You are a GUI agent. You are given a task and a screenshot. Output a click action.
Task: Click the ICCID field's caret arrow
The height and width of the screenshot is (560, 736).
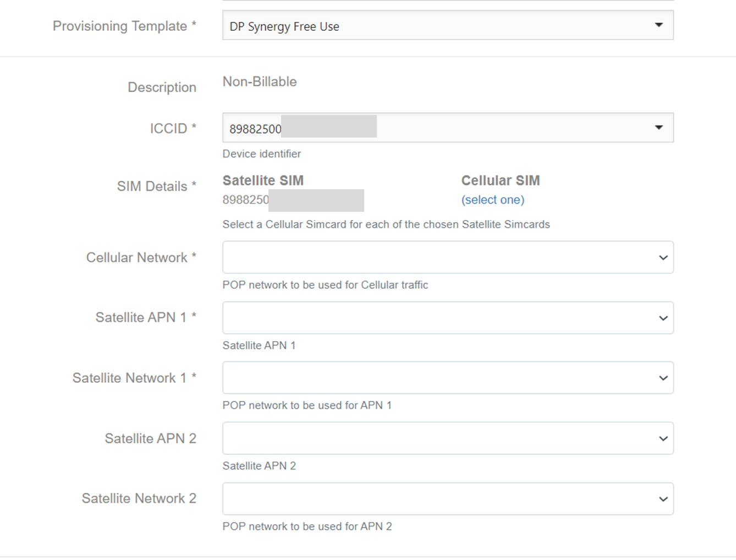658,128
